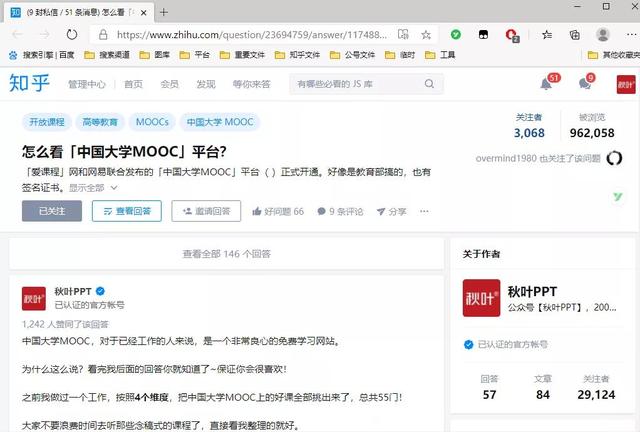
Task: Open the 公号文件 bookmark folder
Action: coord(352,55)
